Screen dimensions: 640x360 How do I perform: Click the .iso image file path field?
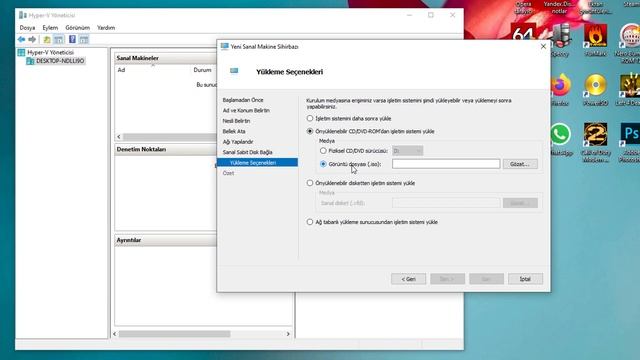[x=446, y=164]
